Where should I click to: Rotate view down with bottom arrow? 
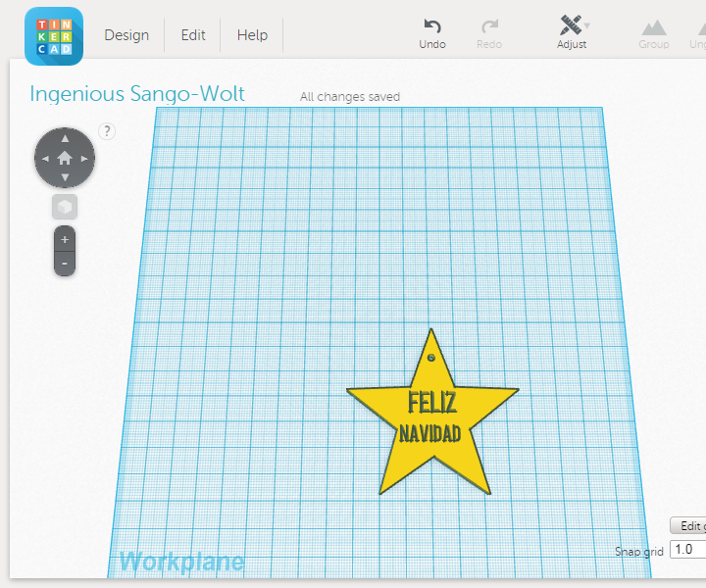pos(65,177)
